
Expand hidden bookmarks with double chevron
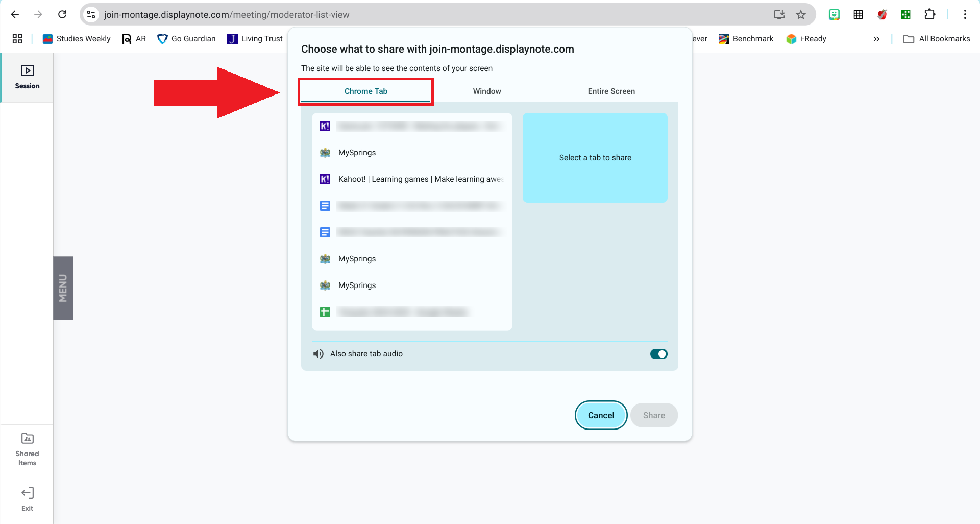tap(876, 39)
